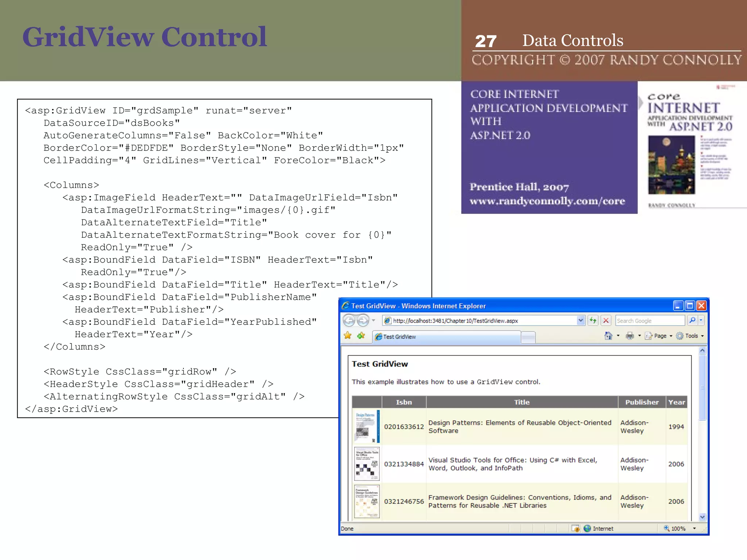Click the year 1994 cell

pyautogui.click(x=676, y=427)
